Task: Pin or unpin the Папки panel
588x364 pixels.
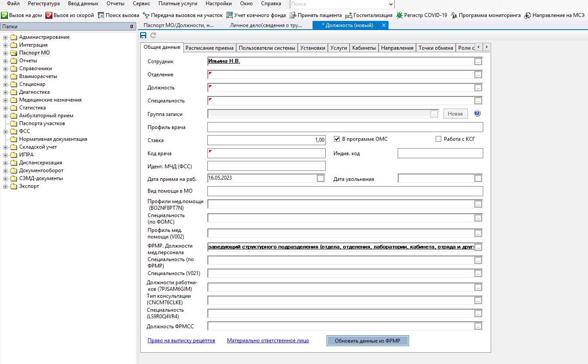Action: click(131, 27)
